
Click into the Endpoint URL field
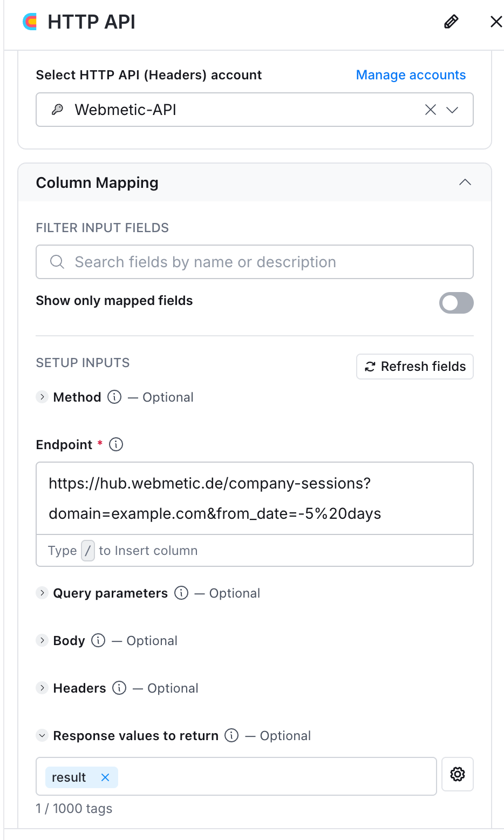[255, 498]
